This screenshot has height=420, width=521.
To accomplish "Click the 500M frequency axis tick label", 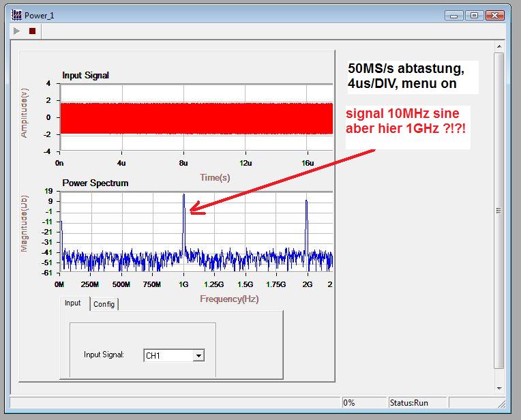I will [121, 284].
